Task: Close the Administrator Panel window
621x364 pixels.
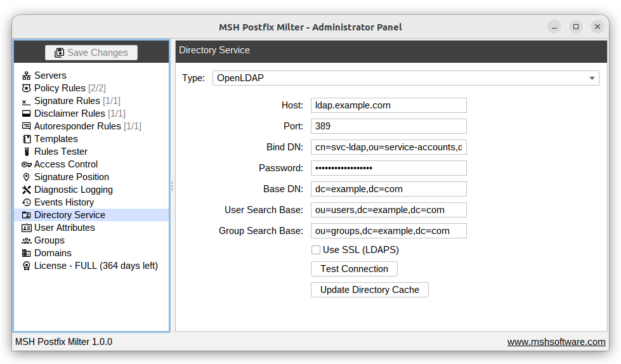Action: [x=598, y=27]
